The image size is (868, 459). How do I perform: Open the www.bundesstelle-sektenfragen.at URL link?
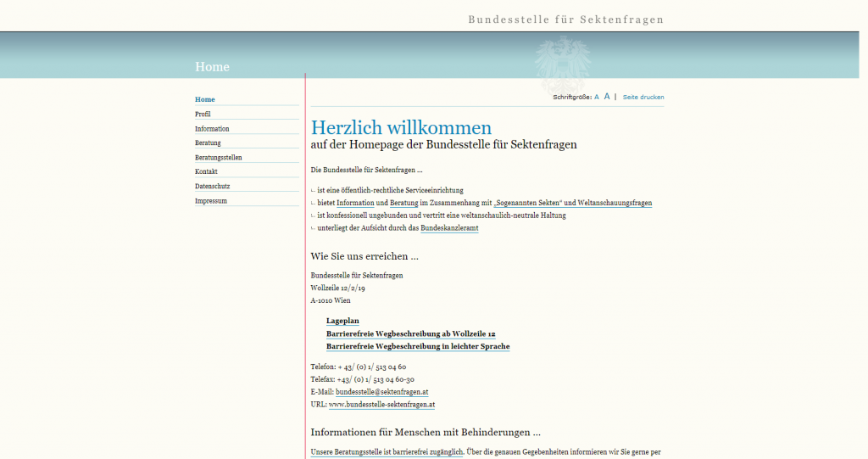click(x=382, y=405)
